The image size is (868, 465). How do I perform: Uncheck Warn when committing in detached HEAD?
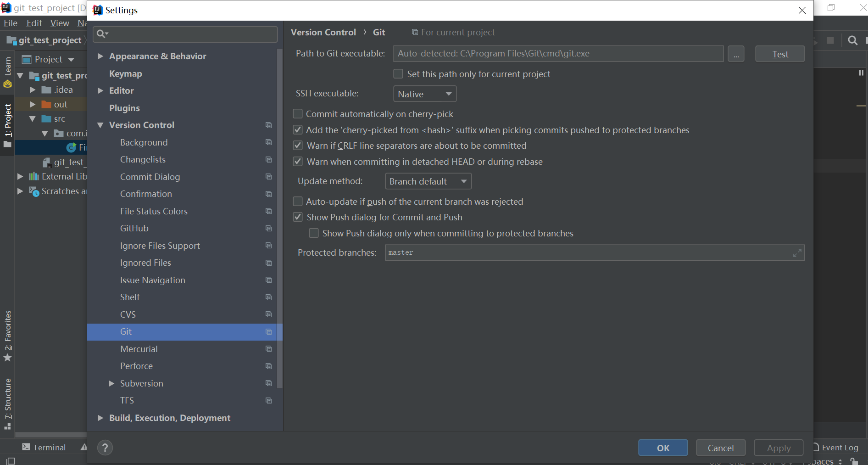(x=298, y=162)
